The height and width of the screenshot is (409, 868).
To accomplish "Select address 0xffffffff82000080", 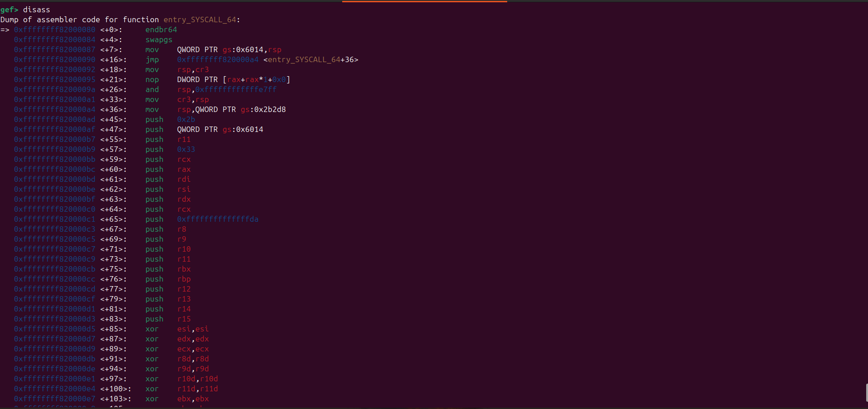I will coord(54,29).
